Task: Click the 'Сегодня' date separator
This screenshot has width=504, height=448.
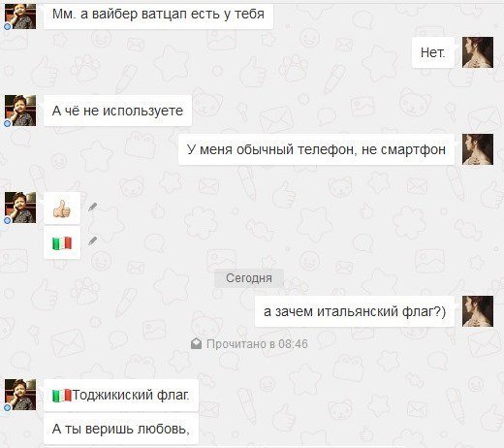Action: coord(249,278)
